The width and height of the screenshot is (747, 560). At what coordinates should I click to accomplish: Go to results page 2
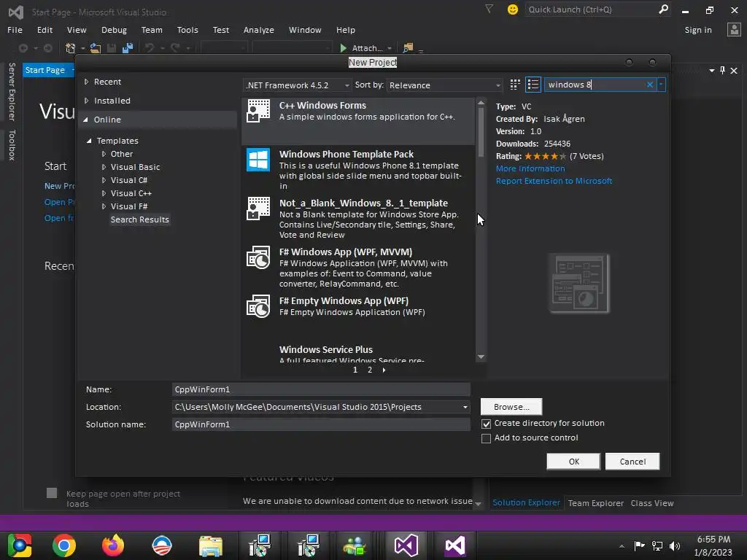(370, 370)
